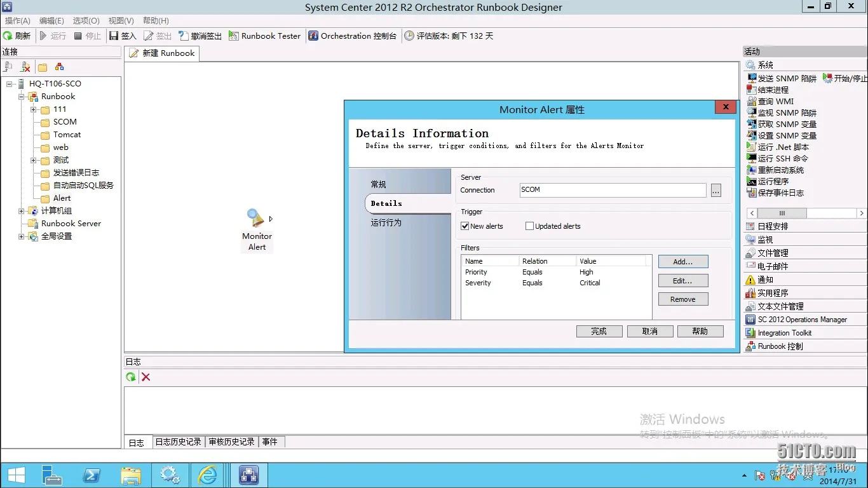Collapse the Runbook tree node

(22, 97)
